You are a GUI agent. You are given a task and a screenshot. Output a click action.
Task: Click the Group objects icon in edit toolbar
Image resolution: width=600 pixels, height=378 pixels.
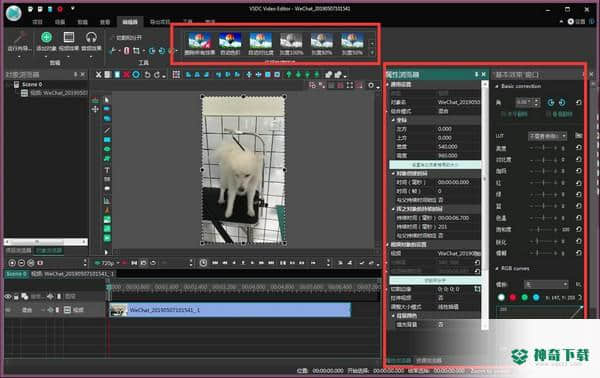click(x=328, y=75)
